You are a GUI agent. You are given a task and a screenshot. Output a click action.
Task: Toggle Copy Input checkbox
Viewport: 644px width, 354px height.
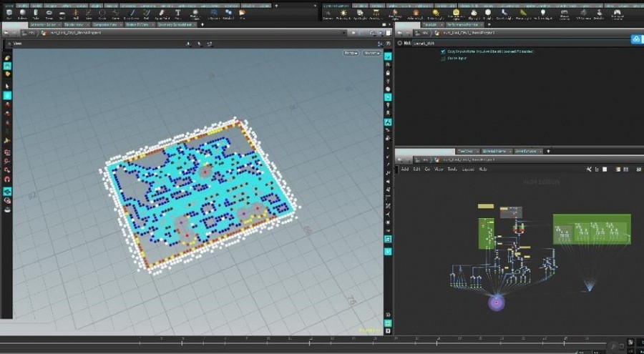[x=443, y=51]
